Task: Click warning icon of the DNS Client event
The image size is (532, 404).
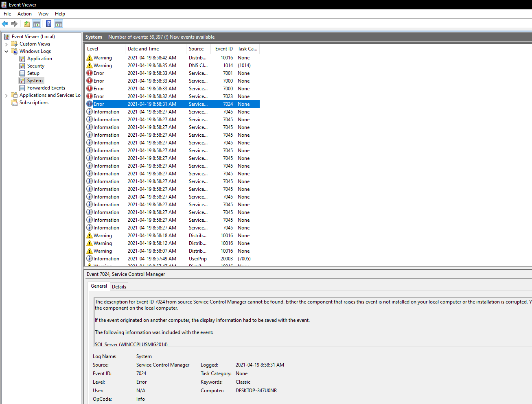Action: coord(90,66)
